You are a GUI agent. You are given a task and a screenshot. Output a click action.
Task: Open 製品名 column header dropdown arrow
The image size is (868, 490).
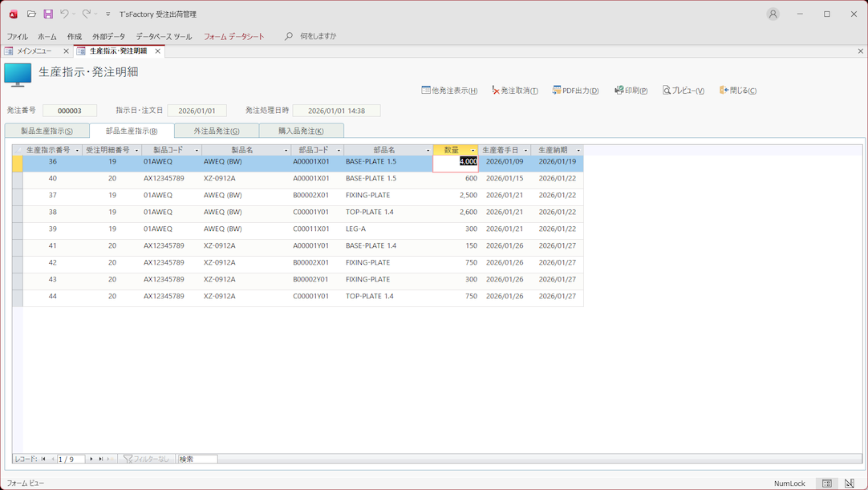[286, 151]
